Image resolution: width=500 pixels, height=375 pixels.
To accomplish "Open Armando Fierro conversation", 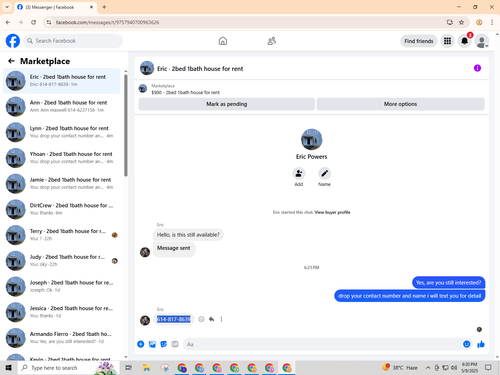I will point(62,337).
